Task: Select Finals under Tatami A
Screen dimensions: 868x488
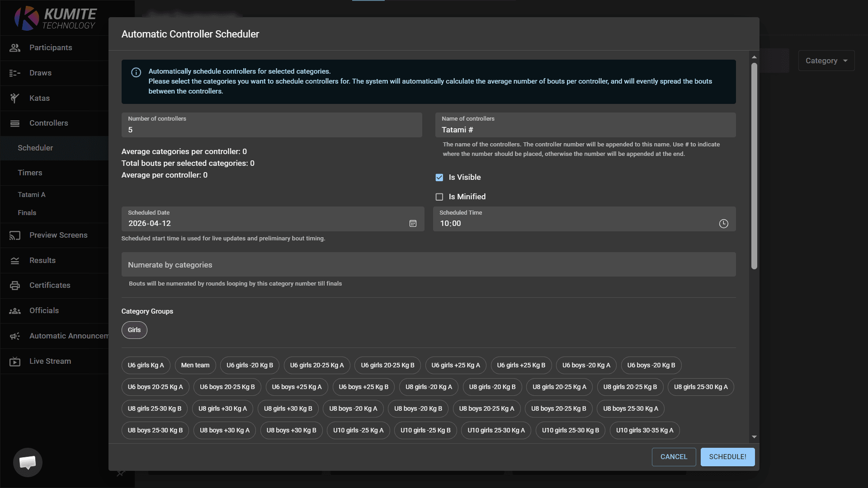Action: pos(27,212)
